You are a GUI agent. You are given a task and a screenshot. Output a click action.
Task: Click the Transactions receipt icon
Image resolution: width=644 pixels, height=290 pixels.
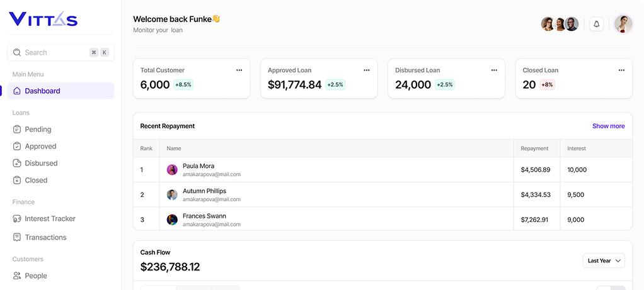tap(17, 238)
